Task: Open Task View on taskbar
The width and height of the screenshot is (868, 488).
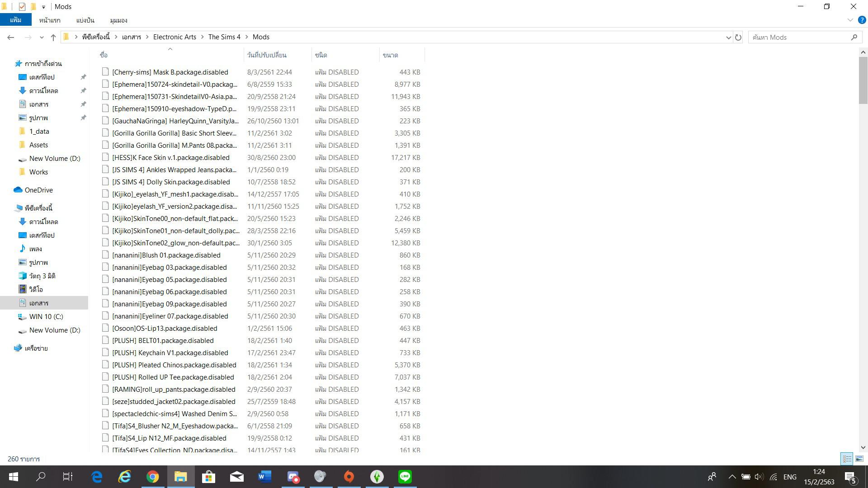Action: [68, 477]
